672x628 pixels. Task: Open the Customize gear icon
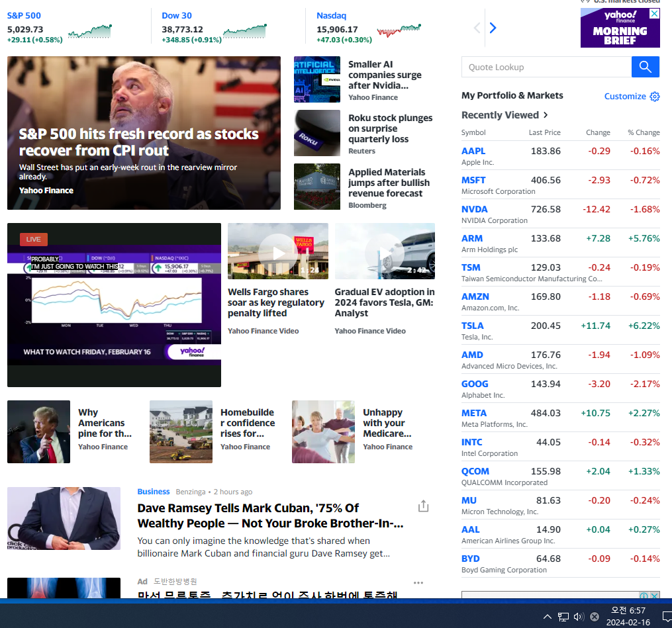(654, 97)
